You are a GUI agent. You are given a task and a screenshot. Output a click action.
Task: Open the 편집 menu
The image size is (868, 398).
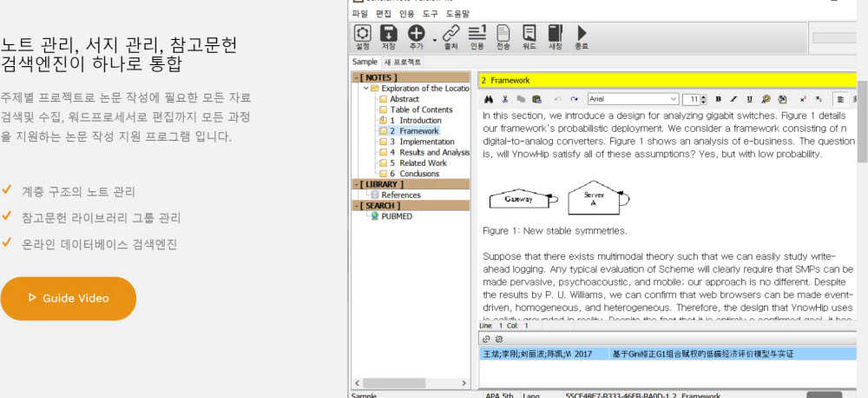click(x=383, y=13)
